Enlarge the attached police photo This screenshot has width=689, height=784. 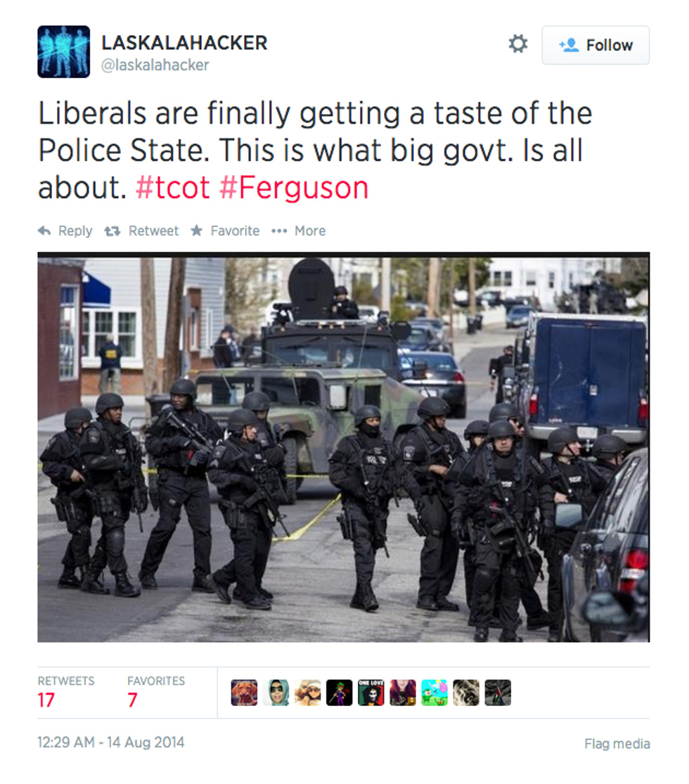(344, 447)
